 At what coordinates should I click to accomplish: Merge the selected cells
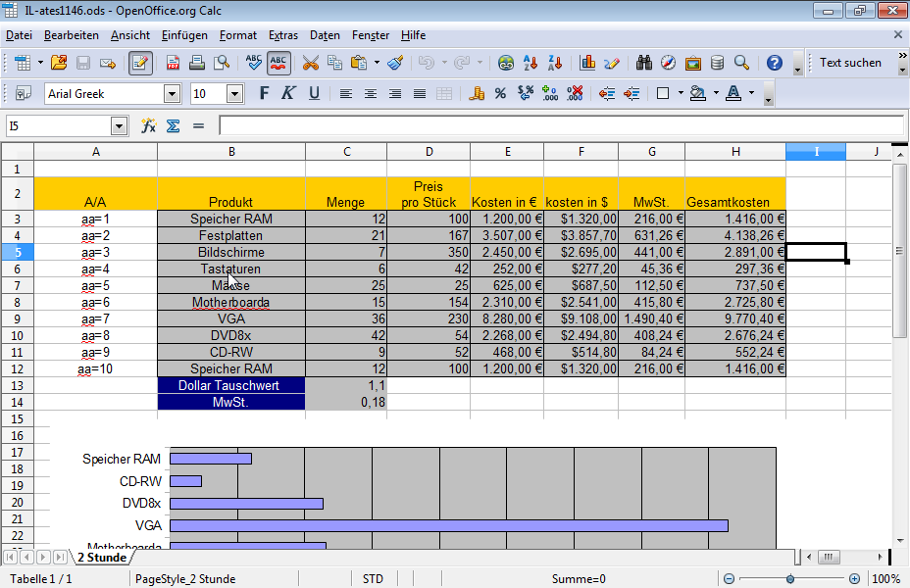pos(444,93)
